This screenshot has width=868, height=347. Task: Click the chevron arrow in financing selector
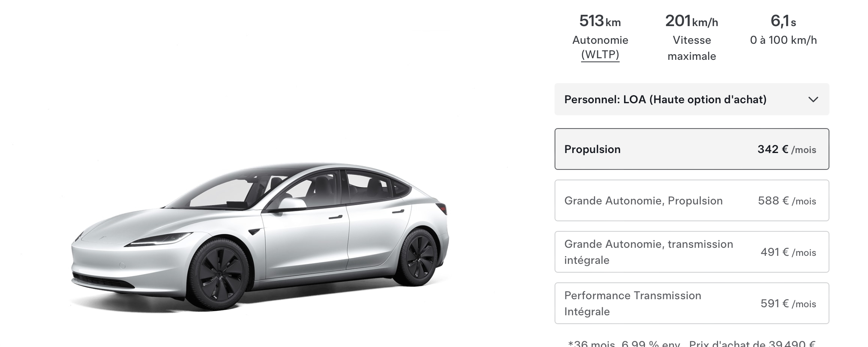click(813, 100)
